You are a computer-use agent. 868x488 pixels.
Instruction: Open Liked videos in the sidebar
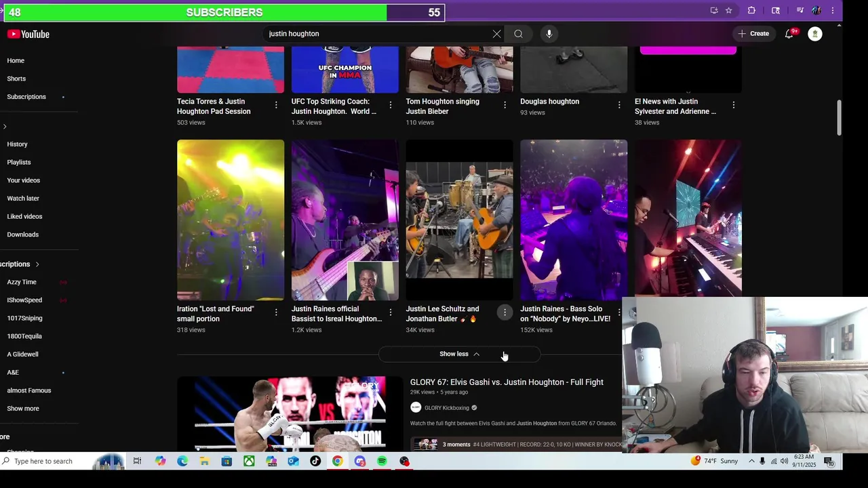coord(24,216)
